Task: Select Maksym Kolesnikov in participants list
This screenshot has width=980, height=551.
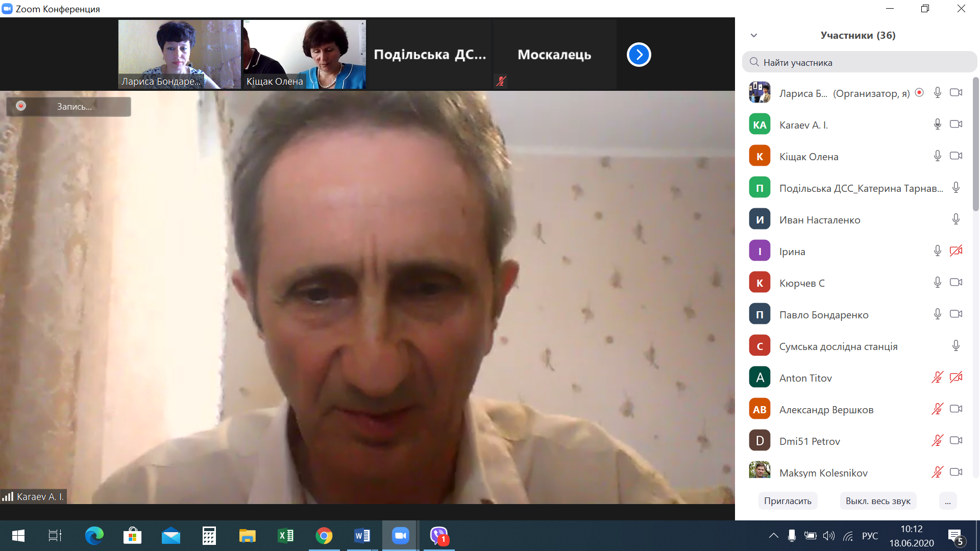Action: tap(823, 472)
